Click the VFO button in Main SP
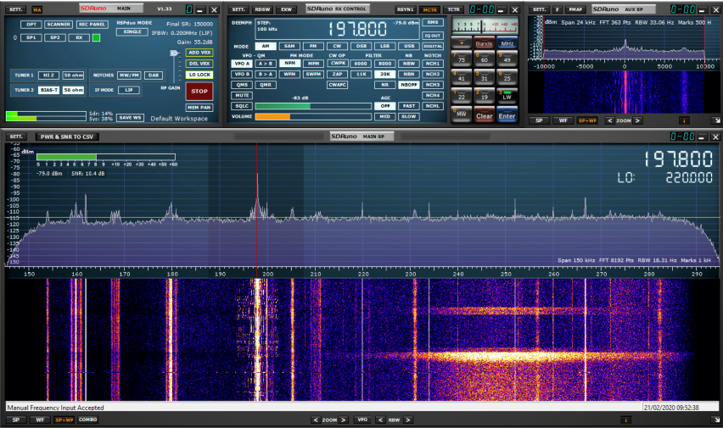723x428 pixels. click(x=362, y=420)
